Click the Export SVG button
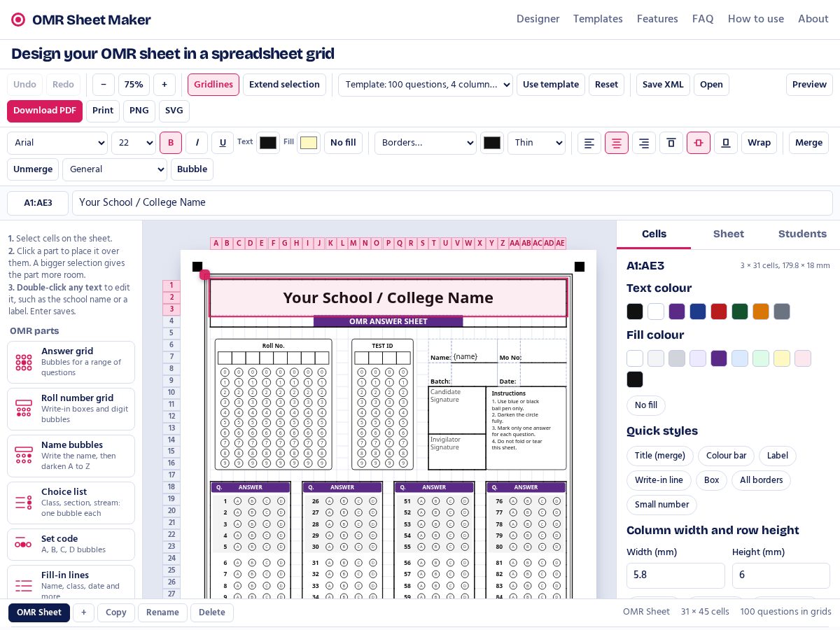 (x=174, y=111)
